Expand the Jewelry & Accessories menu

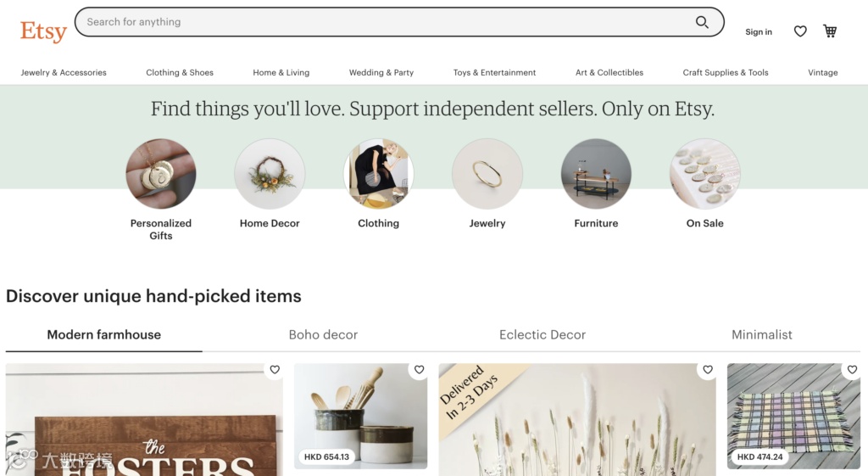(64, 73)
